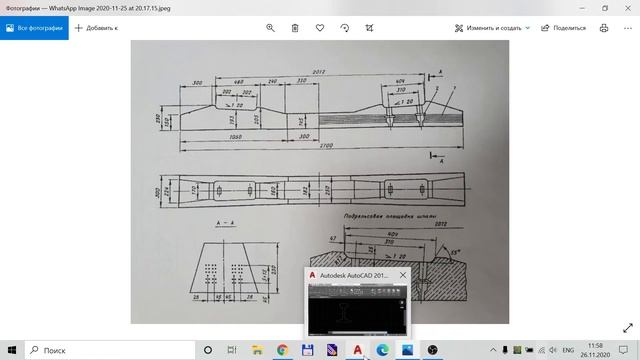Switch to Microsoft Edge on taskbar
Viewport: 640px width, 360px height.
[382, 350]
